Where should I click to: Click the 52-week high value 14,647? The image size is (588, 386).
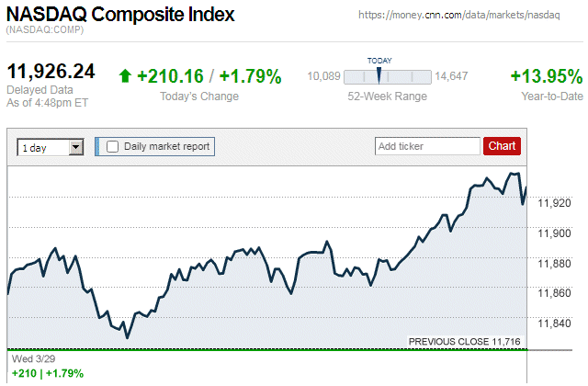pos(451,76)
